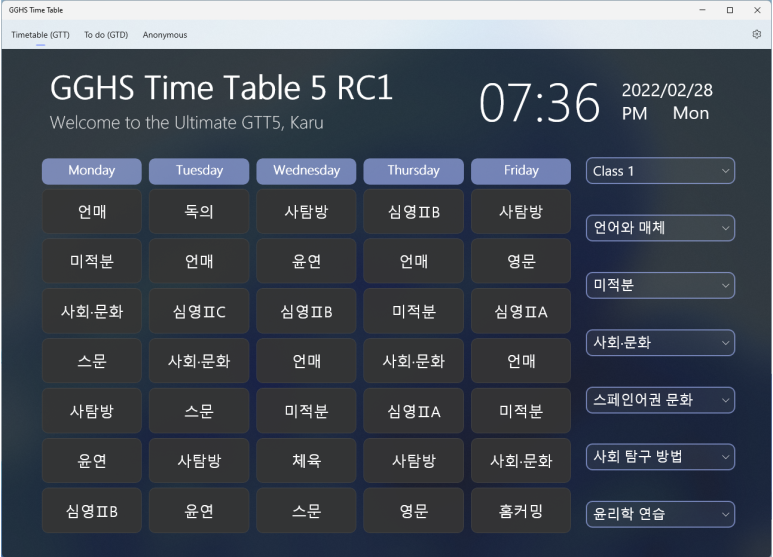Open Thursday's 미적분 cell
This screenshot has width=773, height=557.
coord(414,311)
